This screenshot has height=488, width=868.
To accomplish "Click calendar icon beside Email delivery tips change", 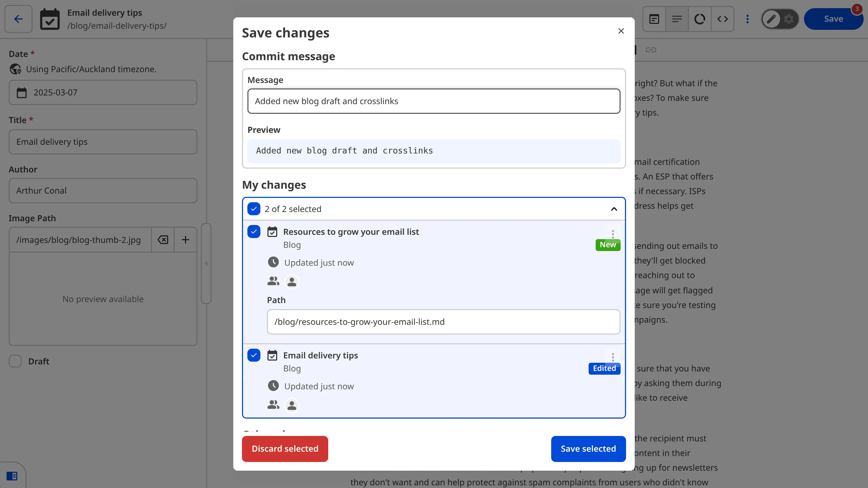I will click(x=272, y=355).
